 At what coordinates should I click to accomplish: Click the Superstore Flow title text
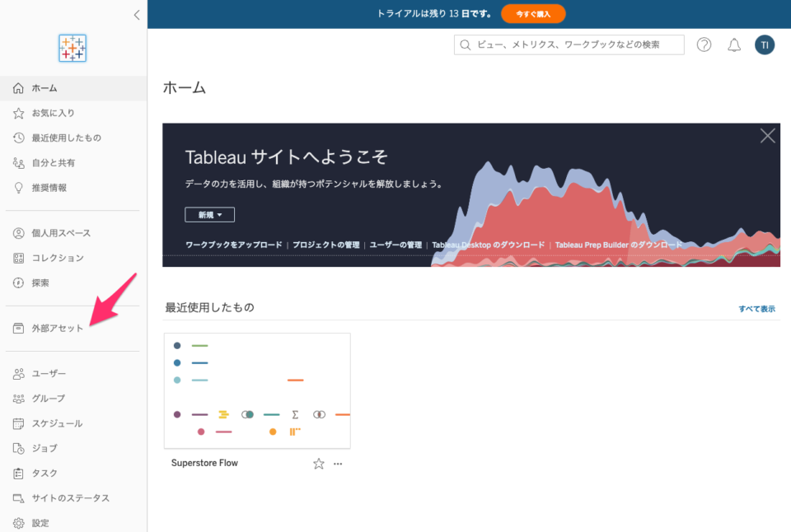pos(204,463)
